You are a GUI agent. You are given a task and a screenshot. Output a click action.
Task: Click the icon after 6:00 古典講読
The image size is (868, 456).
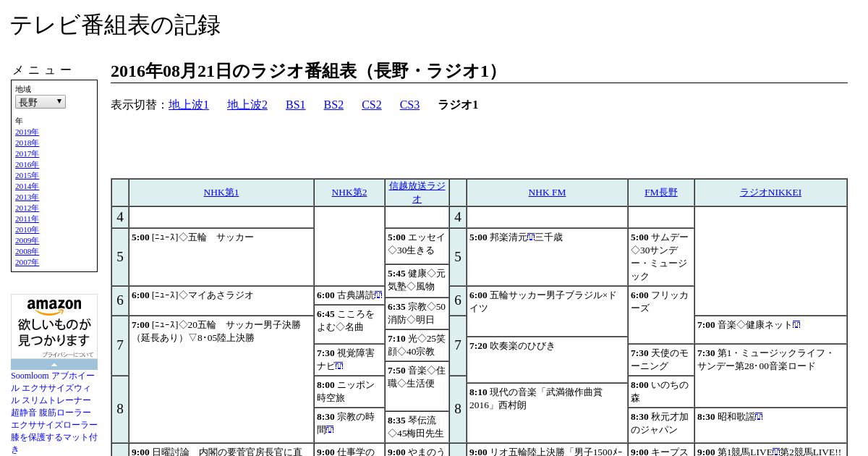(378, 295)
